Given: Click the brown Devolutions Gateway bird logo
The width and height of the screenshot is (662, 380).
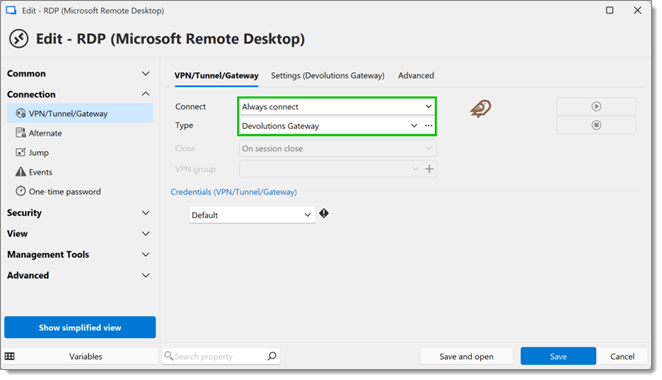Looking at the screenshot, I should (x=480, y=109).
